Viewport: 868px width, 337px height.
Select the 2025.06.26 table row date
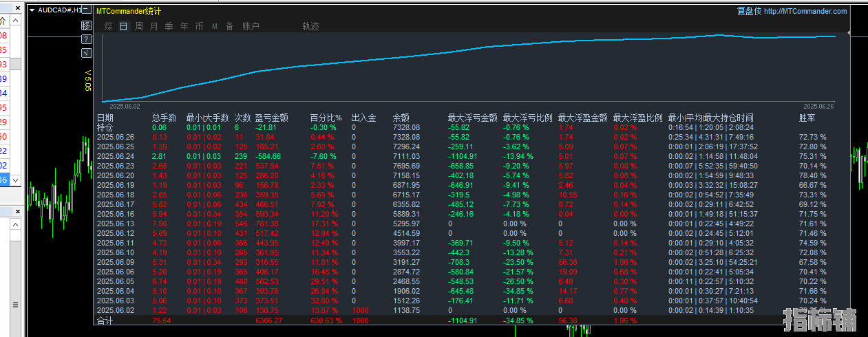click(115, 137)
